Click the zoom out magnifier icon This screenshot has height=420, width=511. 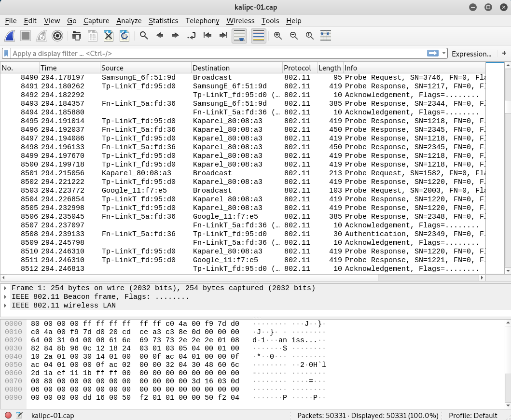(294, 36)
